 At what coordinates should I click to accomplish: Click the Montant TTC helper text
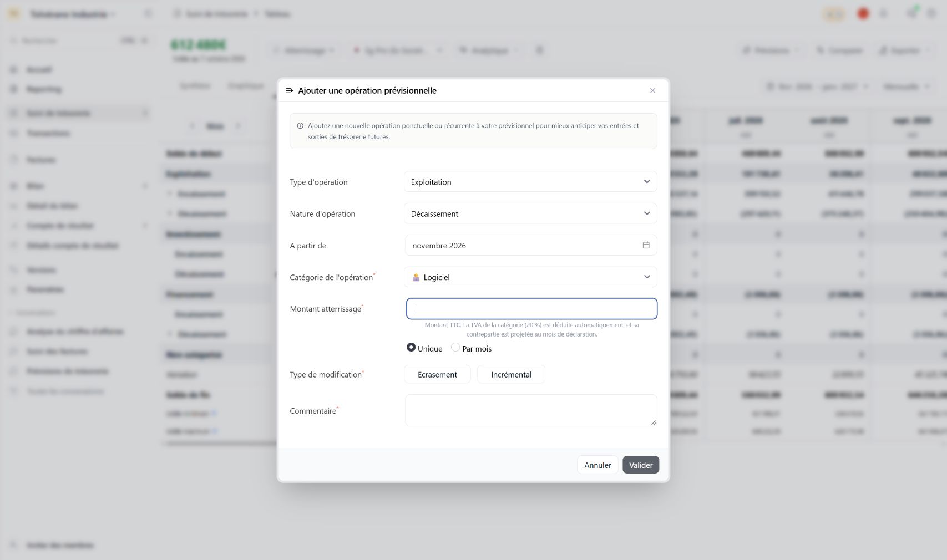pos(531,329)
